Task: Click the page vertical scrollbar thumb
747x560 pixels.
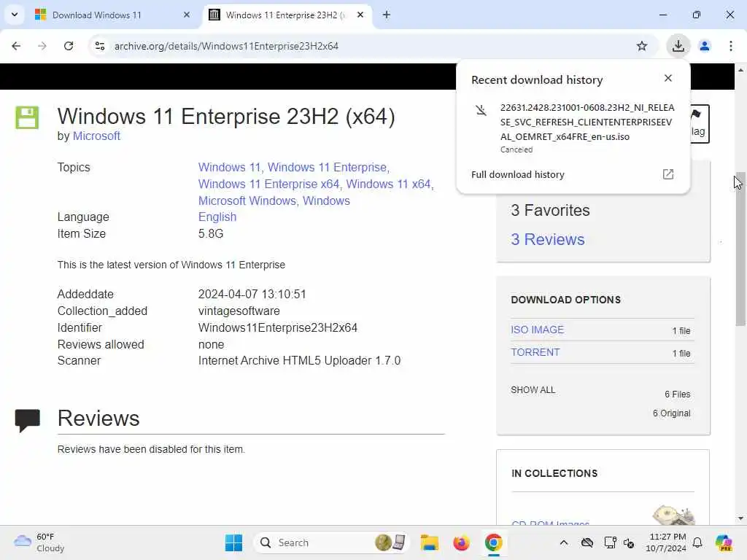Action: coord(740,249)
